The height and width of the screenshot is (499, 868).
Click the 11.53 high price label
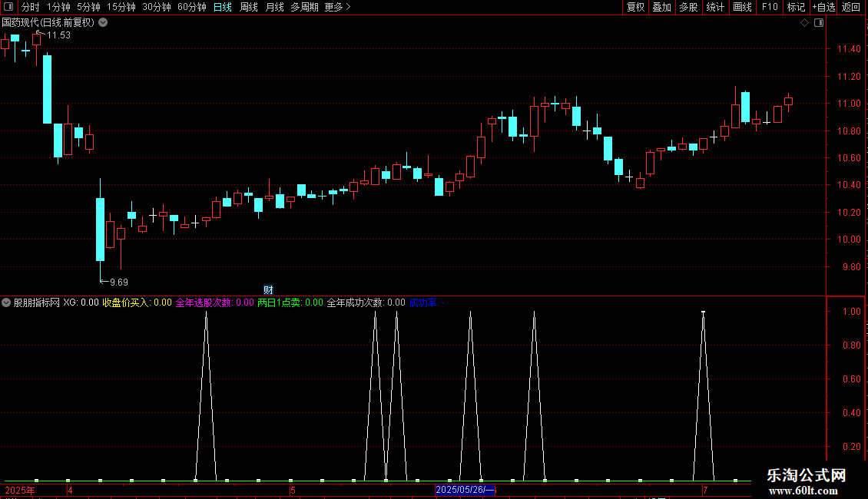pyautogui.click(x=58, y=35)
